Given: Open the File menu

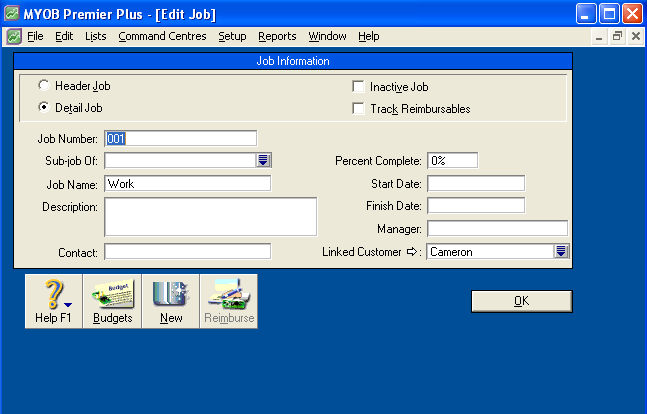Looking at the screenshot, I should pyautogui.click(x=35, y=36).
